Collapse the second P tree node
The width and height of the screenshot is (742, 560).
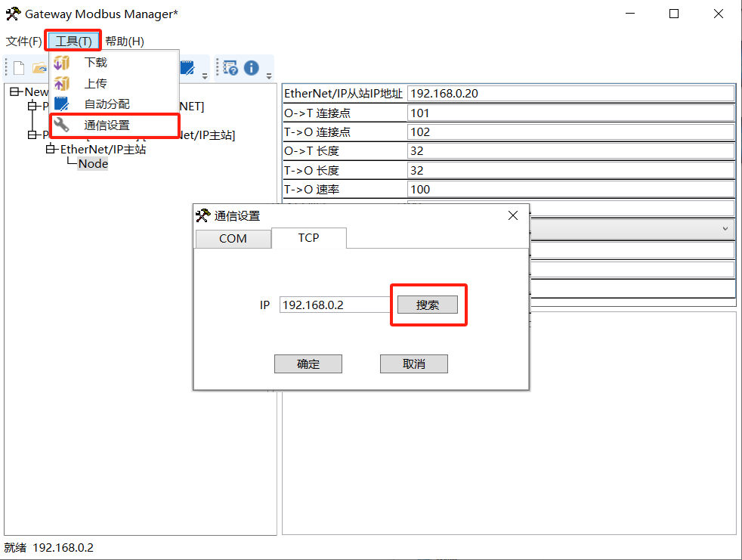32,135
